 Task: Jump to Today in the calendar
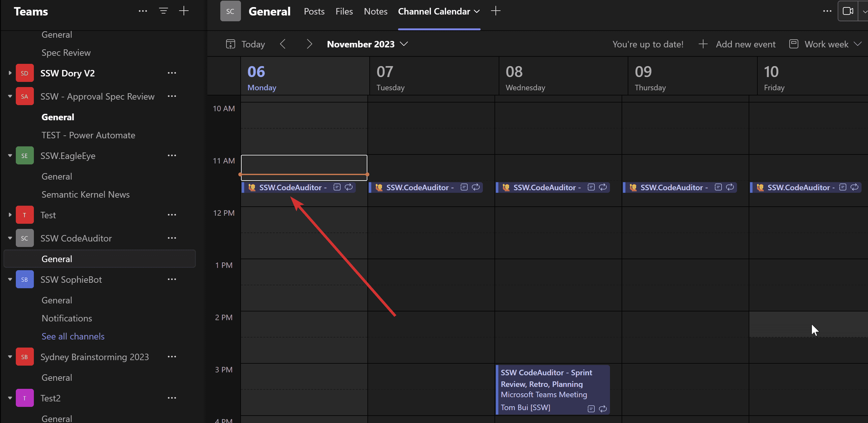(x=246, y=44)
